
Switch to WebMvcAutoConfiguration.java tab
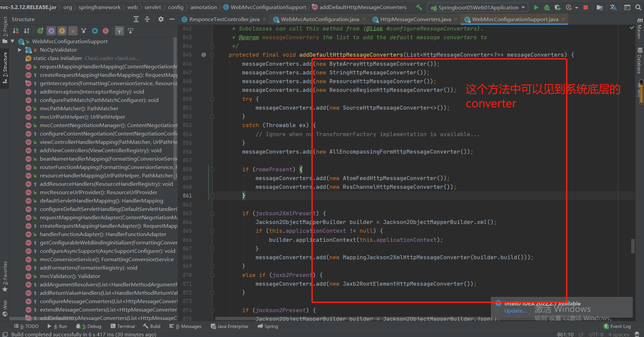click(320, 19)
